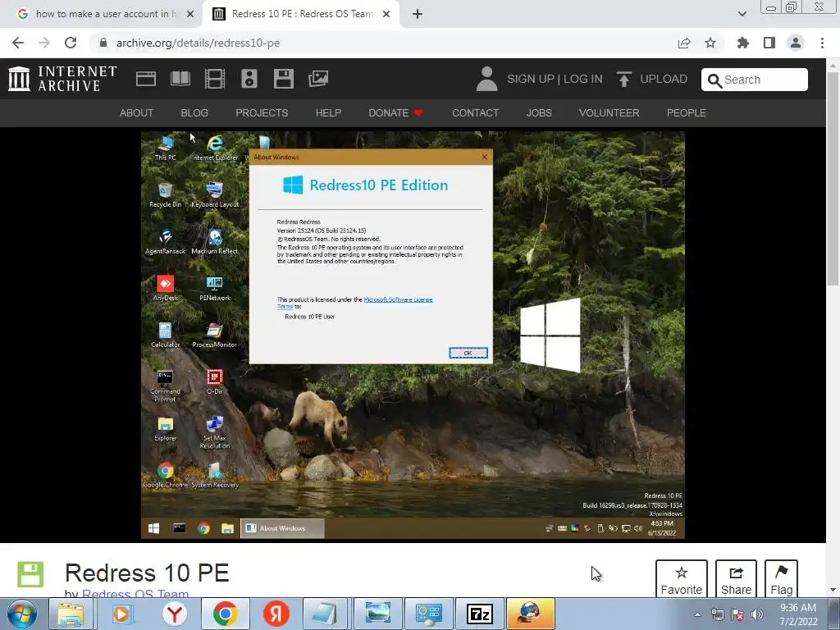Open the Audio speaker icon
This screenshot has height=630, width=840.
click(x=249, y=79)
